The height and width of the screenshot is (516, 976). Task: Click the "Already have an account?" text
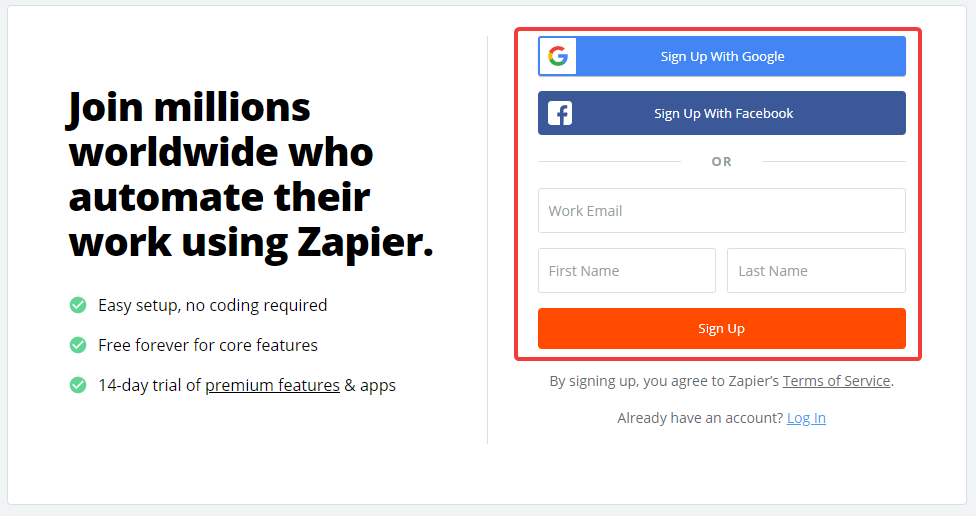point(700,418)
